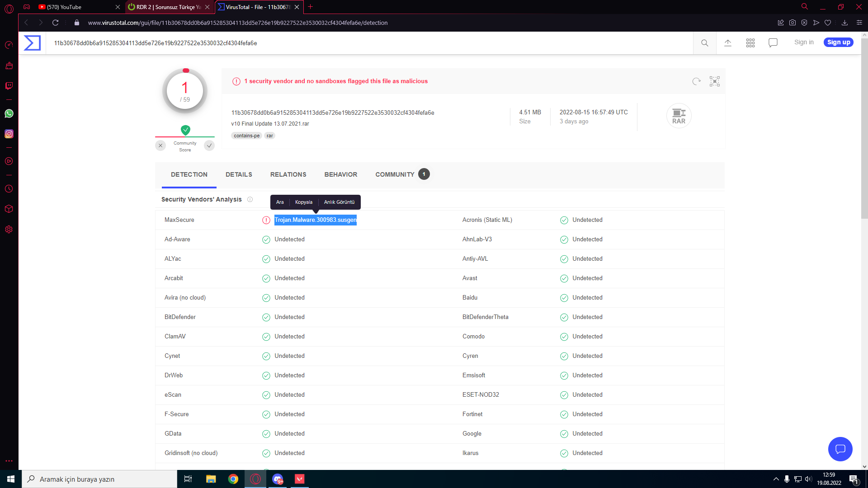Vote positive with community score check button

click(x=209, y=145)
